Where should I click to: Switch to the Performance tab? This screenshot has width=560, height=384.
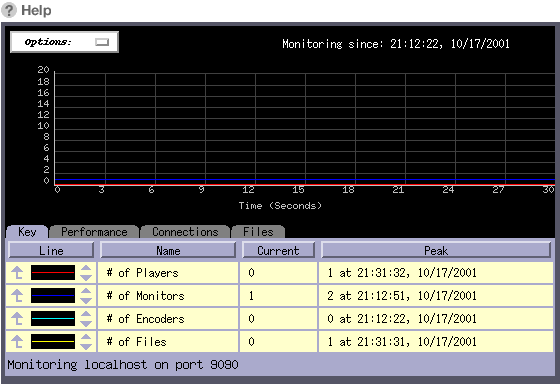[x=94, y=232]
